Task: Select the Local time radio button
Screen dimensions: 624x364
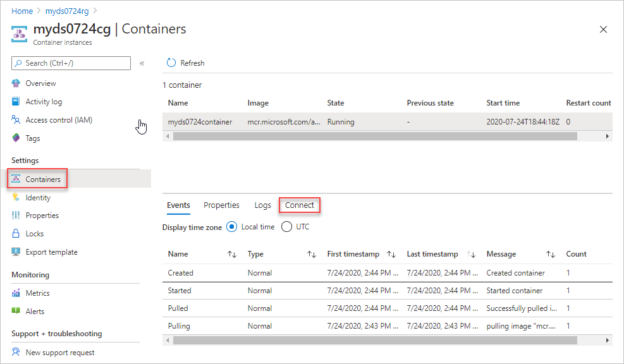Action: click(x=232, y=226)
